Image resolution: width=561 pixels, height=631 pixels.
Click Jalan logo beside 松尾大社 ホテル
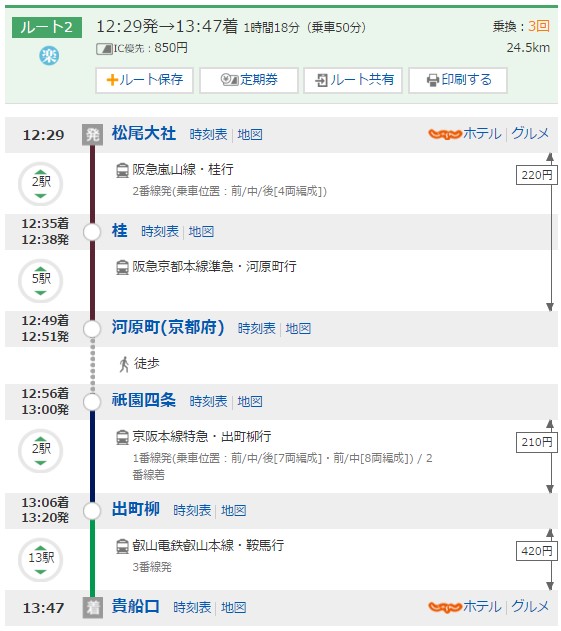[x=445, y=134]
